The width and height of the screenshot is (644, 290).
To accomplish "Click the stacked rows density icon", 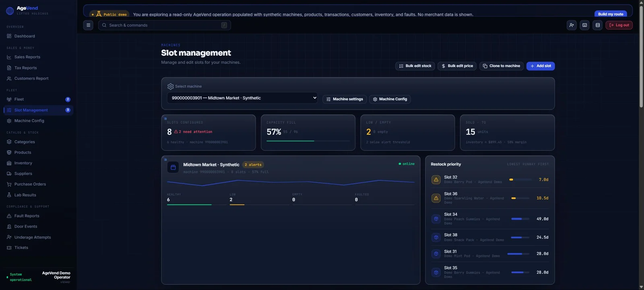I will click(598, 25).
